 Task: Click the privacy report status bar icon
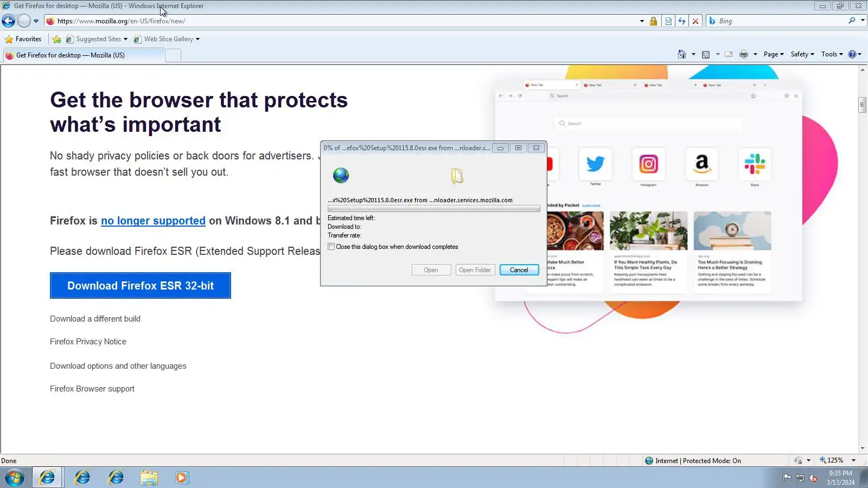pyautogui.click(x=798, y=461)
